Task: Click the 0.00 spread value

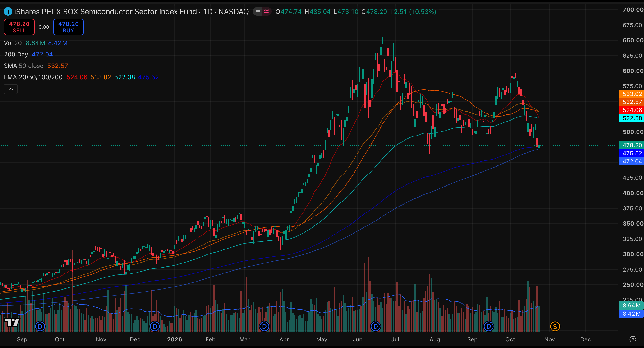Action: (44, 27)
